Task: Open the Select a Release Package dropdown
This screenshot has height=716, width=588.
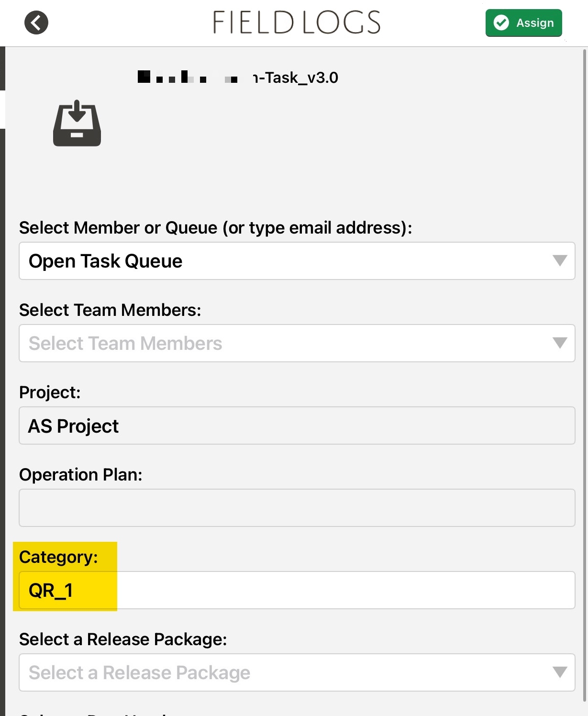Action: click(x=287, y=672)
